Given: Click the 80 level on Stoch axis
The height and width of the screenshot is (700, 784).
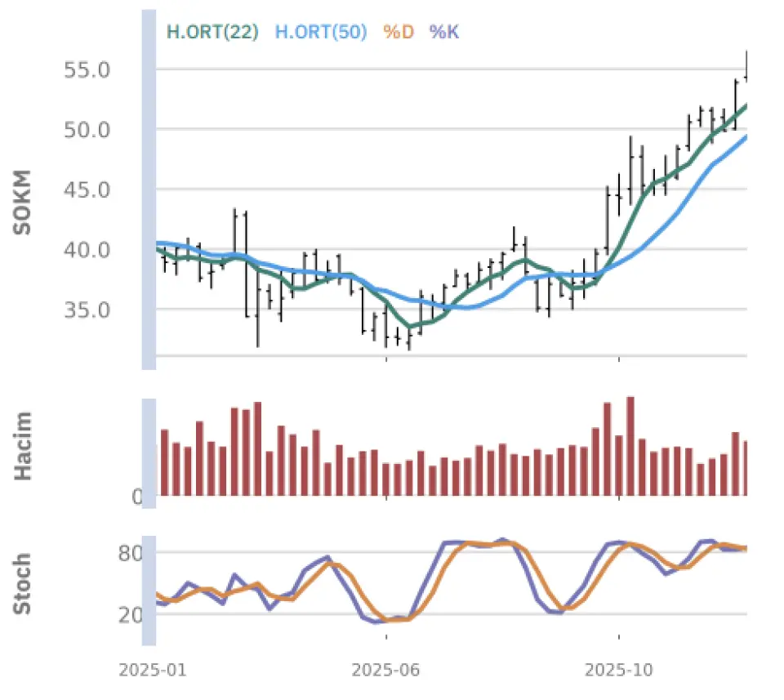Looking at the screenshot, I should 131,554.
